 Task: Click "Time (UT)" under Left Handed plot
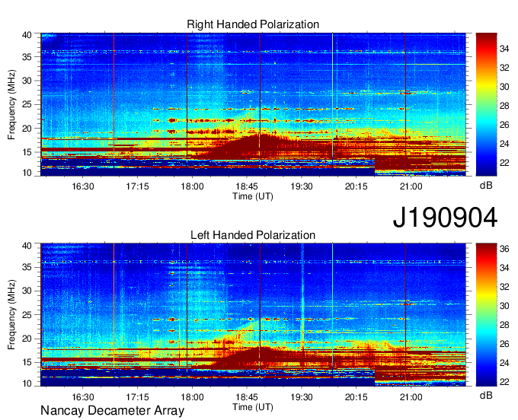253,407
